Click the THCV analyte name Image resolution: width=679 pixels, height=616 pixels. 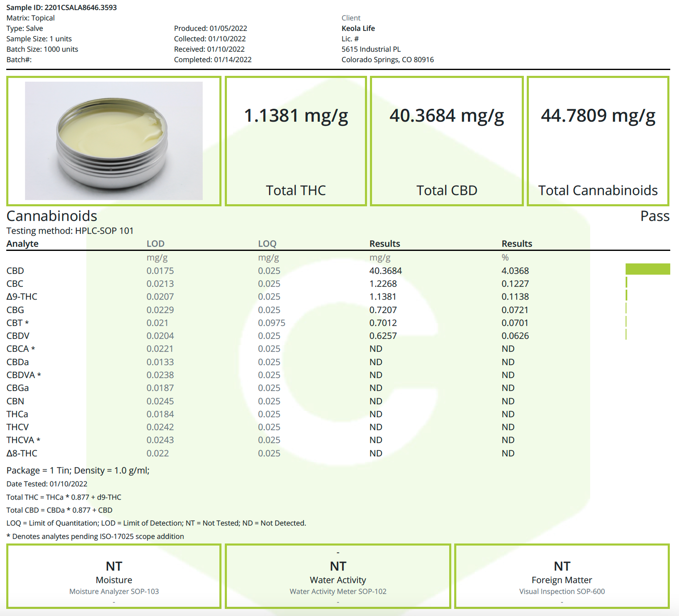(x=18, y=427)
